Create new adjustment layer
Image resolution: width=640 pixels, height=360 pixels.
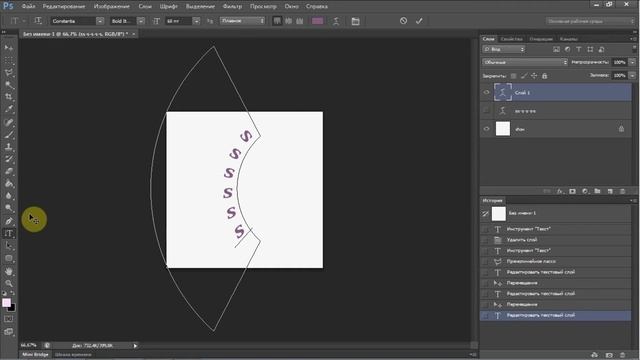tap(585, 191)
